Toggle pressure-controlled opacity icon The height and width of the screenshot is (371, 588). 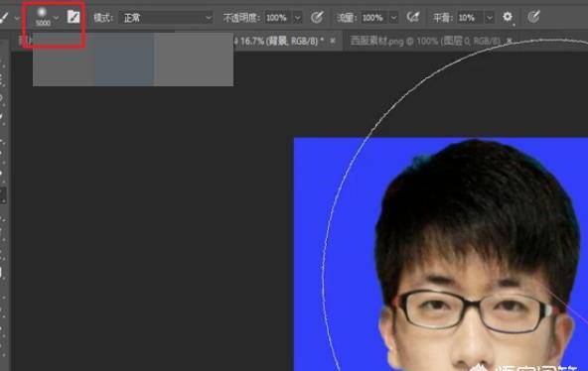pos(317,17)
